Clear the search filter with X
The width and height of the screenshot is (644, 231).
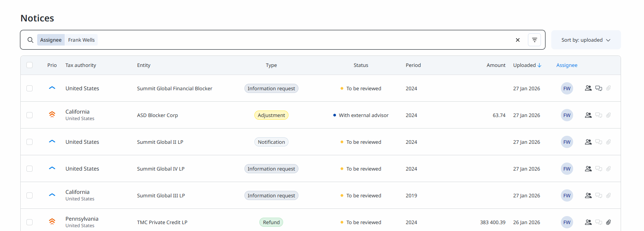(x=518, y=40)
